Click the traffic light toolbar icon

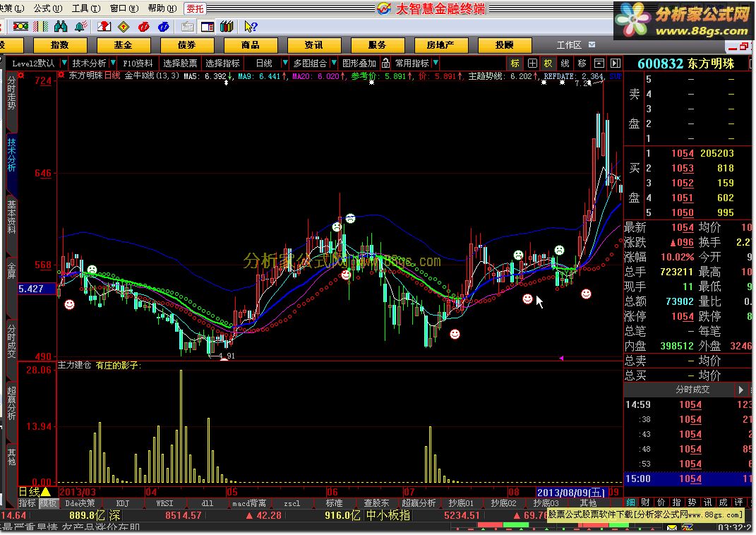point(20,26)
